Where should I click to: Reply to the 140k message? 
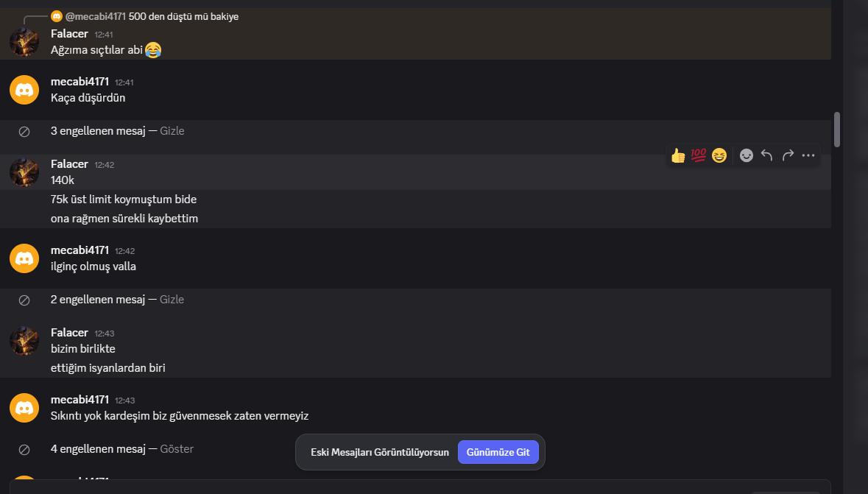[x=766, y=155]
